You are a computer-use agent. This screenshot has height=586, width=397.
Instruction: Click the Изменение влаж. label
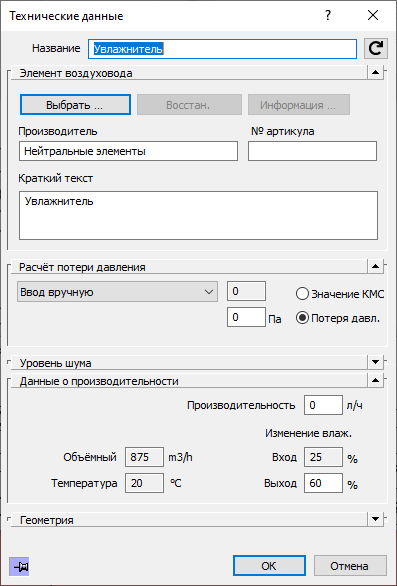tap(309, 433)
